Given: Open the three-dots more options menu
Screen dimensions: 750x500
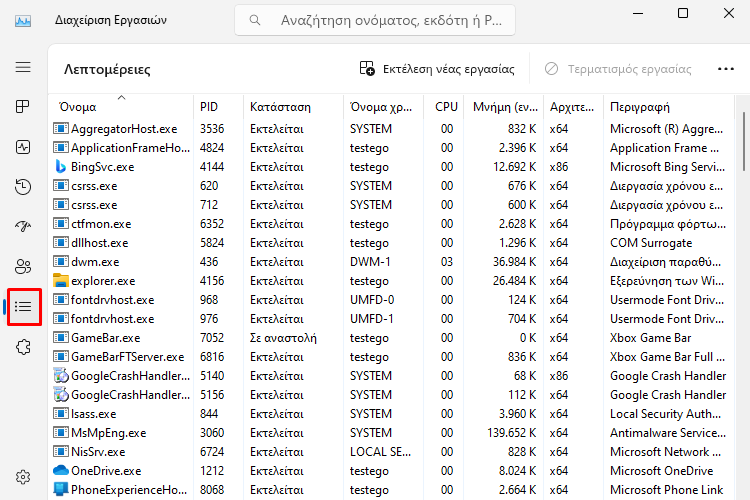Looking at the screenshot, I should coord(726,69).
